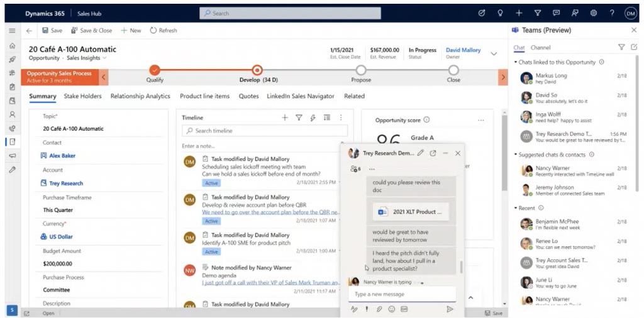Screen dimensions: 644x318
Task: Open the hamburger site map menu
Action: coord(12,31)
